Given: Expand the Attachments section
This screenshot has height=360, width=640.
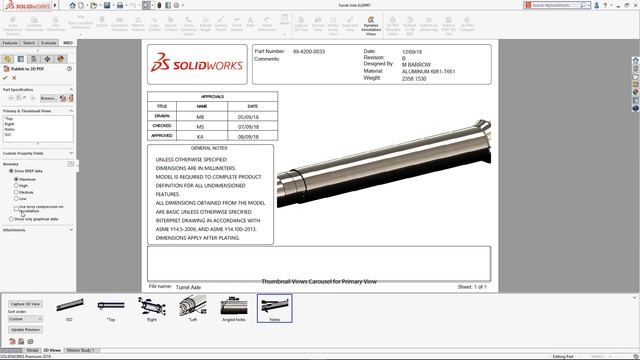Looking at the screenshot, I should click(x=71, y=230).
